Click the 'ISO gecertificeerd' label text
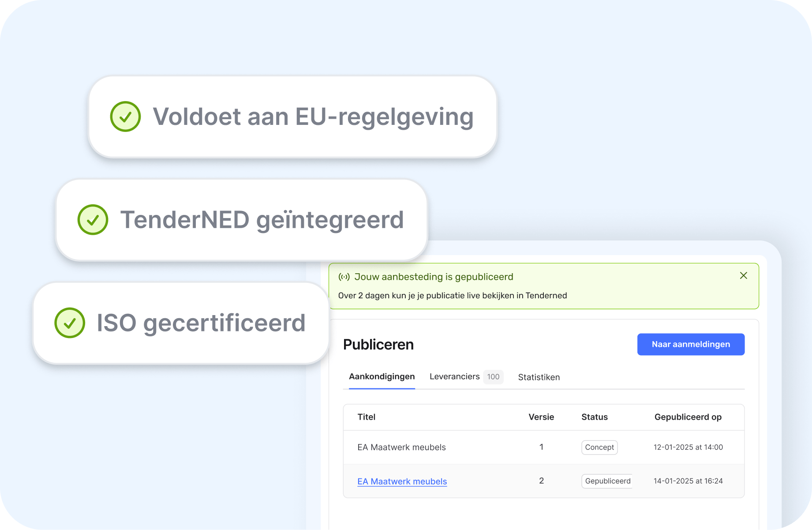 (201, 323)
